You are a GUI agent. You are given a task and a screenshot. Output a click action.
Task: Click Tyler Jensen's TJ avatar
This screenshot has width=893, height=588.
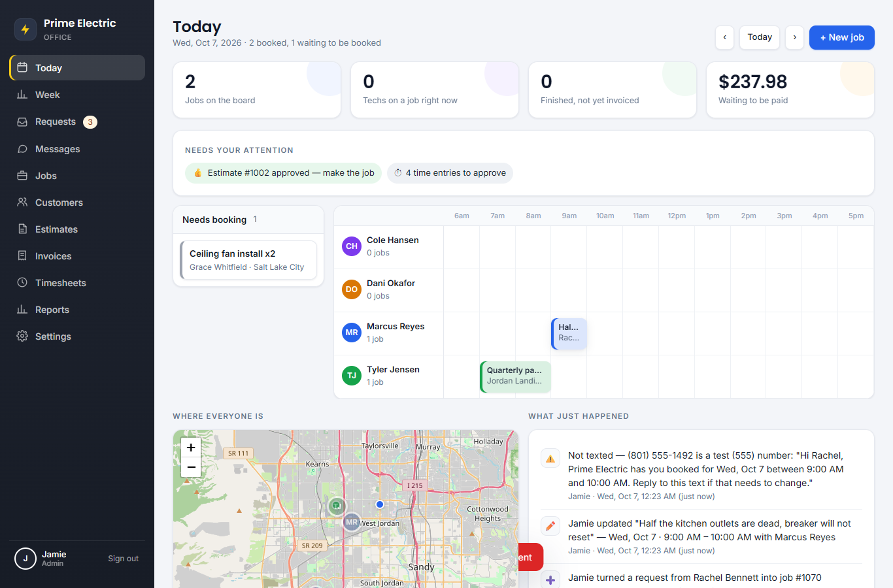tap(352, 376)
